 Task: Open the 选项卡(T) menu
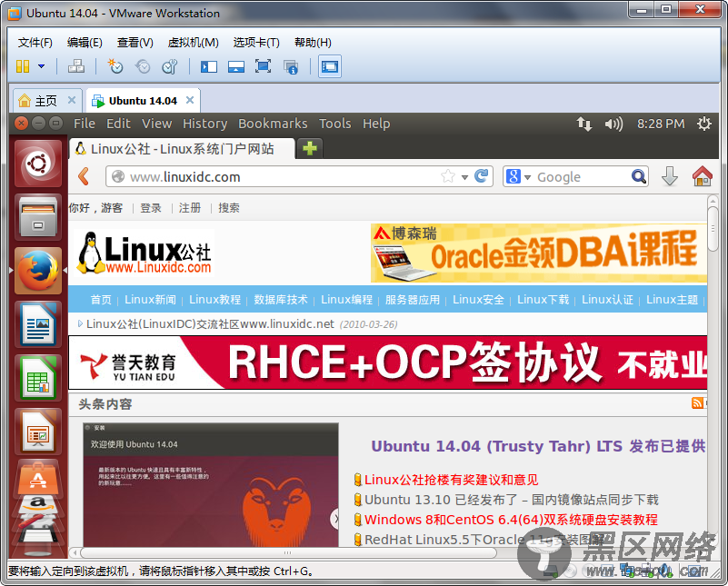[x=256, y=43]
